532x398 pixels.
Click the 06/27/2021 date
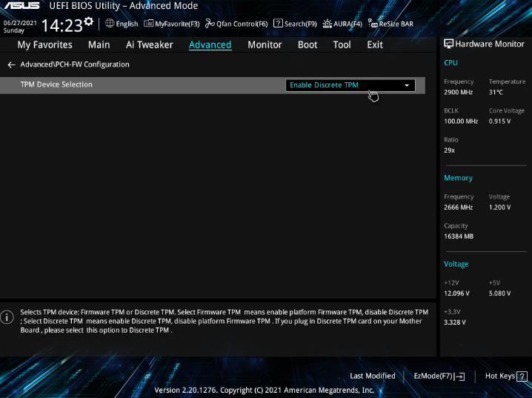(20, 23)
